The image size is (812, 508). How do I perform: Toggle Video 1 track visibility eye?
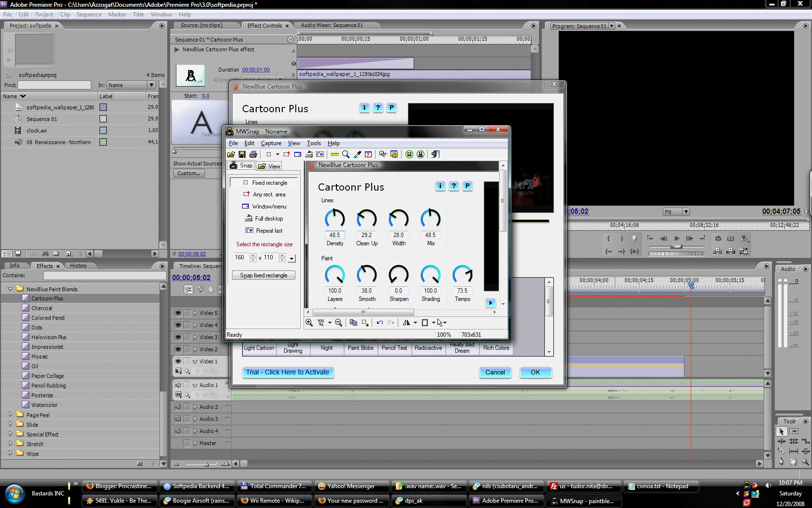pos(178,361)
